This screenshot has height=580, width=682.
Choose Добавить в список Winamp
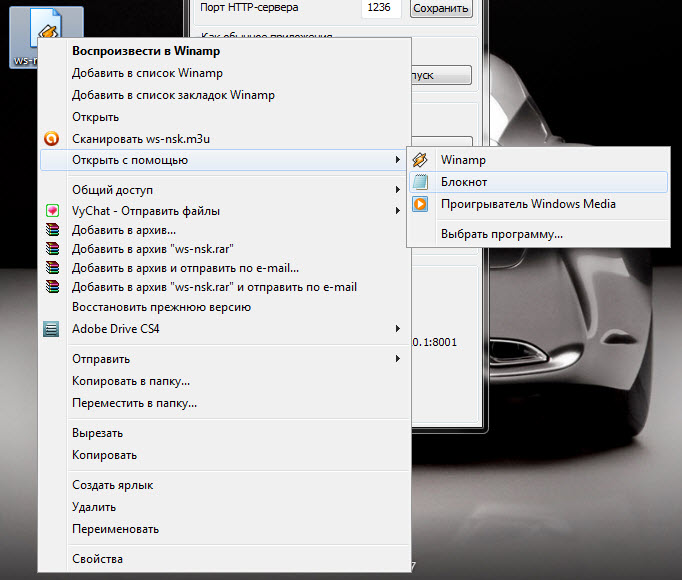coord(225,73)
